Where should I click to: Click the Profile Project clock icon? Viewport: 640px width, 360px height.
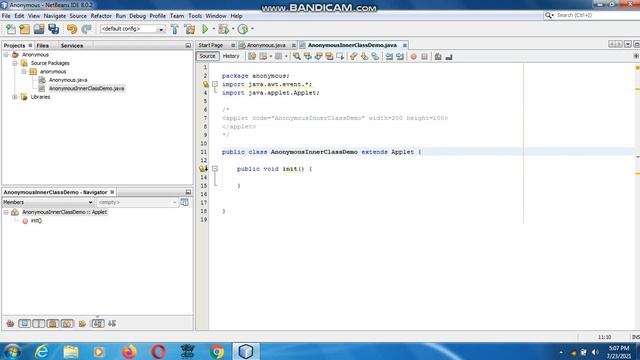click(x=243, y=29)
